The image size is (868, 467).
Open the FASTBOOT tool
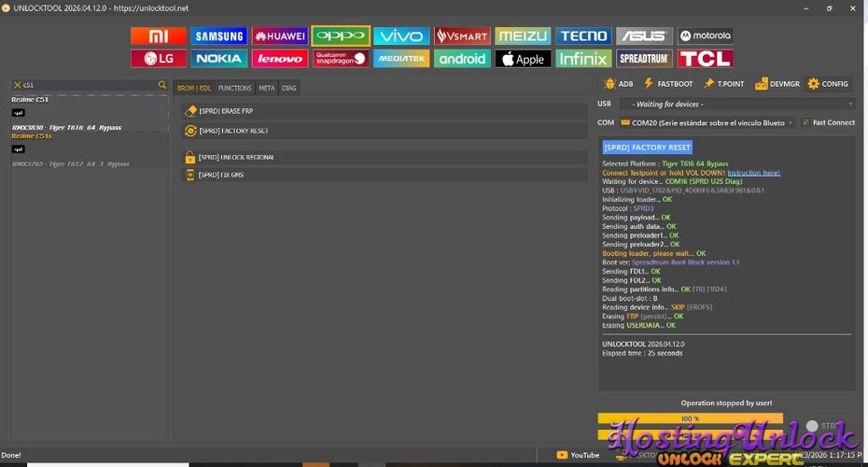pos(668,84)
